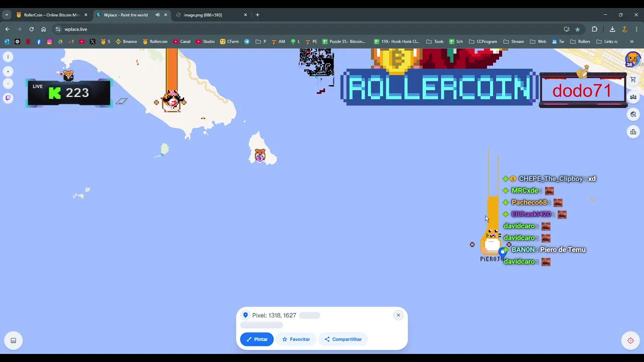Click the Compartilhar button
Image resolution: width=644 pixels, height=362 pixels.
point(343,339)
